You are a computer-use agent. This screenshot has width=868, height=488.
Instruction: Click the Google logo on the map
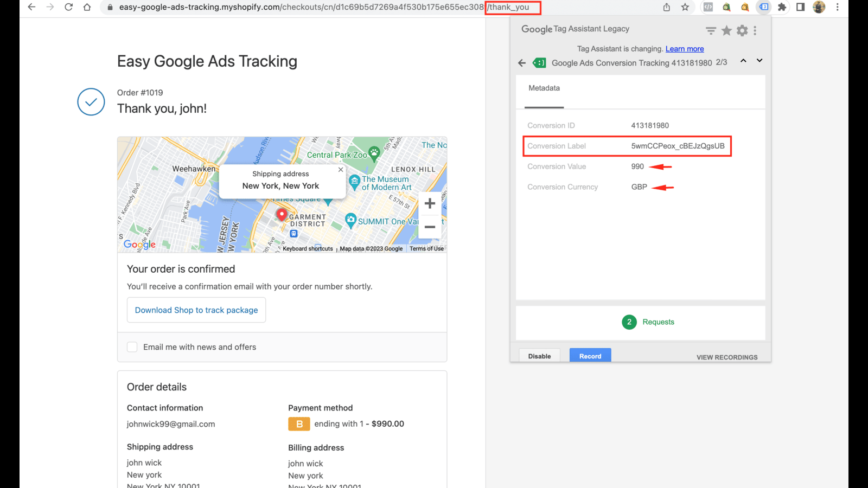coord(139,245)
